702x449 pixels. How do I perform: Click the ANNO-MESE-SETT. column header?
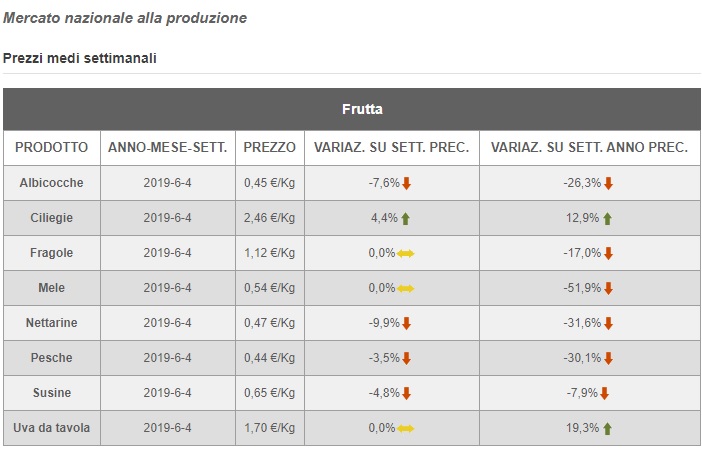[x=168, y=147]
